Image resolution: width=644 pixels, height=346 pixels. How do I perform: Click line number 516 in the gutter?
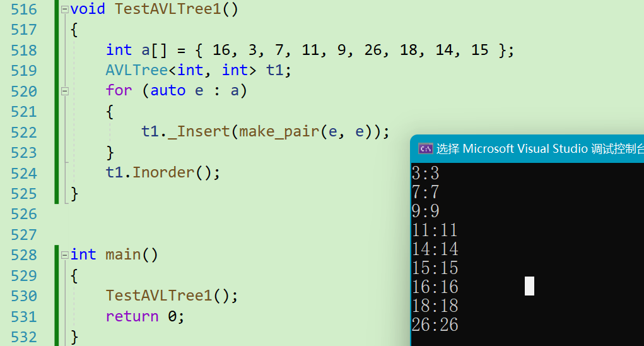[24, 9]
